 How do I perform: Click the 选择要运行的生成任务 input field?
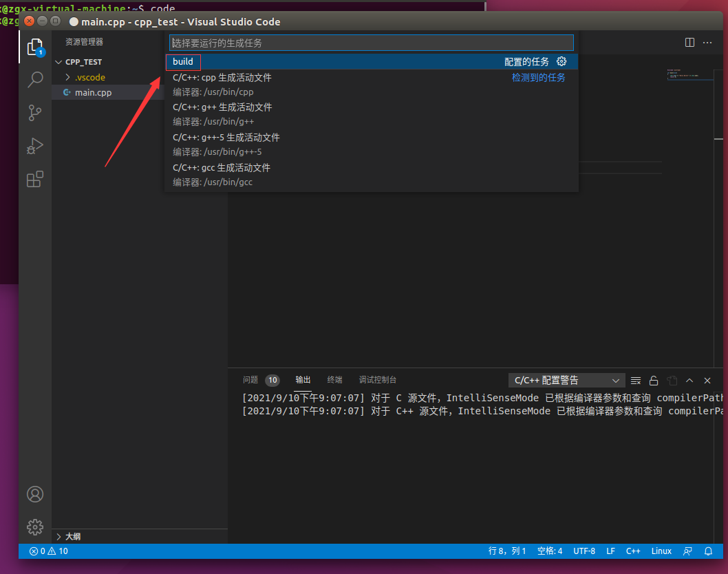[x=372, y=43]
